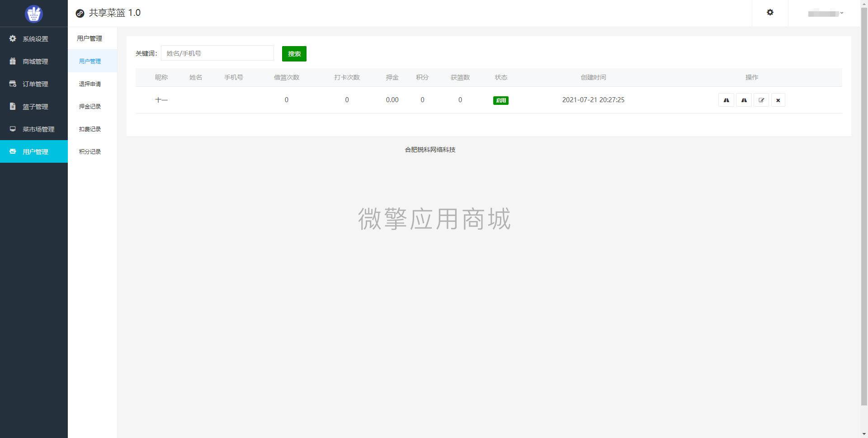The image size is (868, 438).
Task: Click the 共享菜篮 1.0 app title
Action: (x=115, y=13)
